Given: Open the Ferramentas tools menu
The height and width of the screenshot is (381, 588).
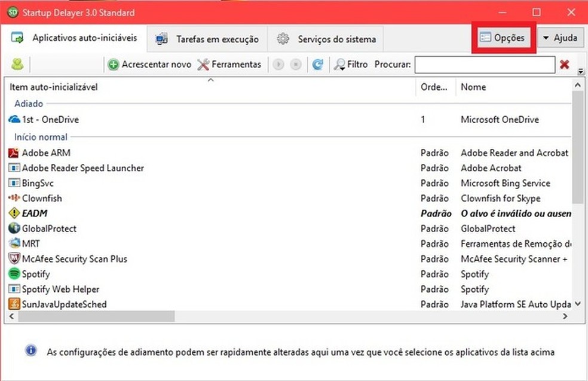Looking at the screenshot, I should (229, 64).
